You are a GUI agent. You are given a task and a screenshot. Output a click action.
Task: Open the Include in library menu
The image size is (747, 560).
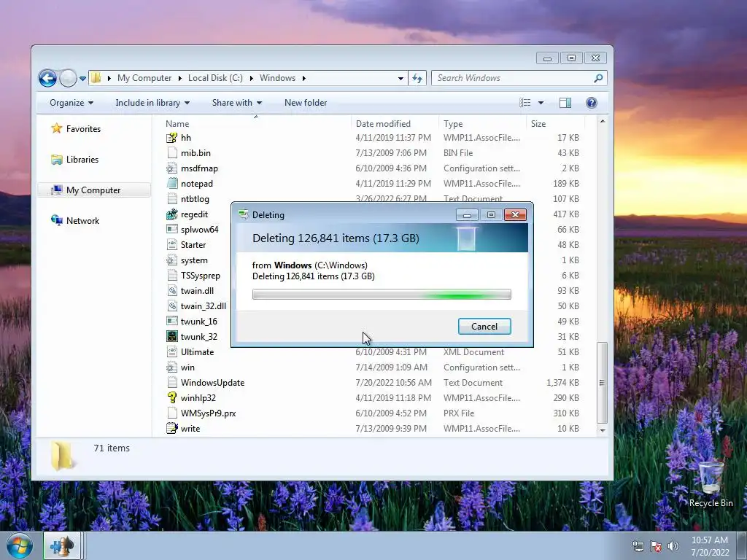[152, 103]
